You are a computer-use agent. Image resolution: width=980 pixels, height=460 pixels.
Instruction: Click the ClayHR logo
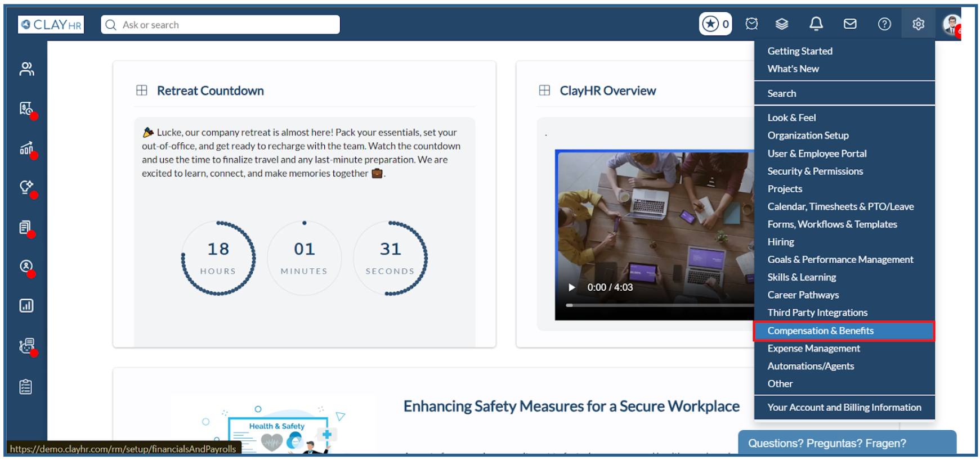pos(51,25)
